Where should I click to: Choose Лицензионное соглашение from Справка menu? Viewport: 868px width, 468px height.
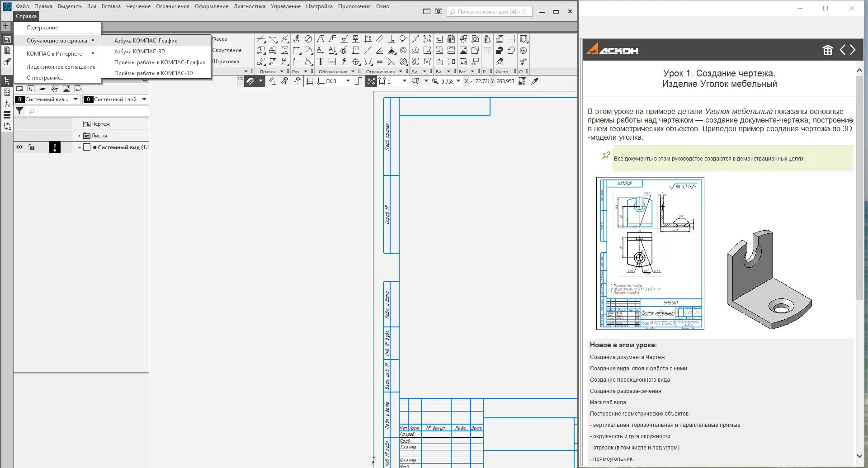(57, 66)
